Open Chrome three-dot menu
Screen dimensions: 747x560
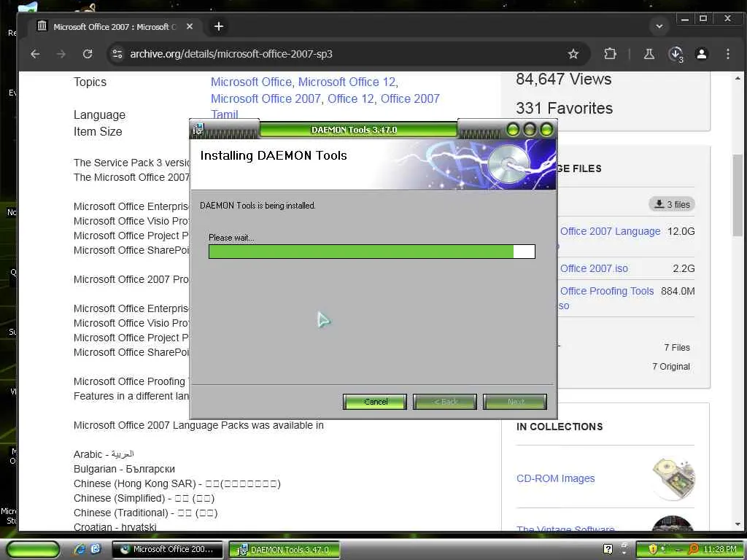728,54
